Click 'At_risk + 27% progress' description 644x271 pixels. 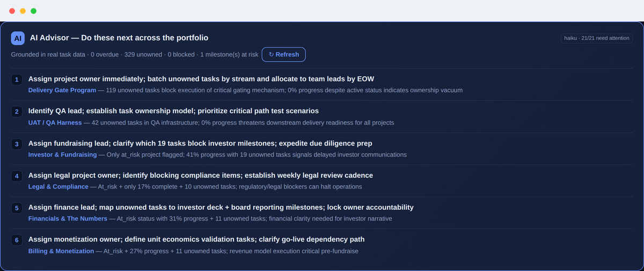pyautogui.click(x=231, y=251)
